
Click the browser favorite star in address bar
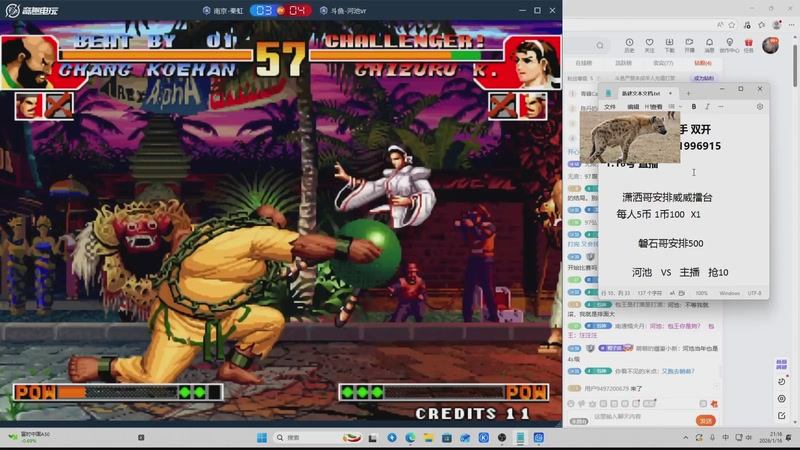click(x=732, y=24)
